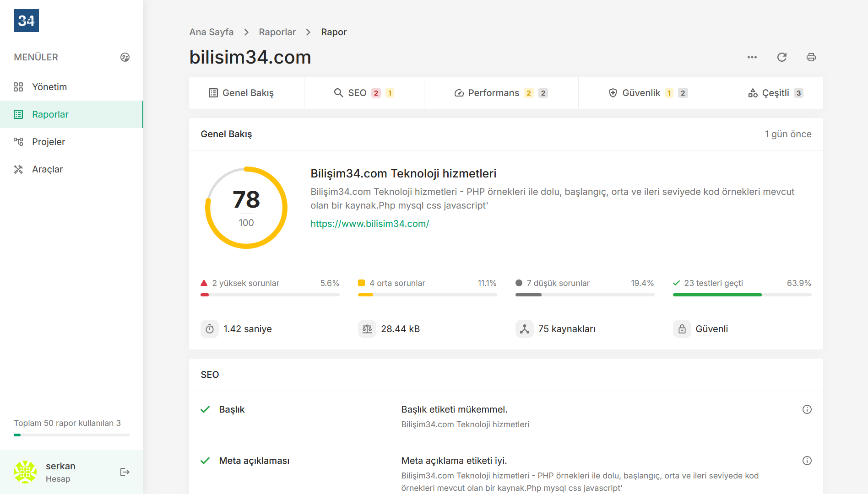This screenshot has width=868, height=494.
Task: Click 'Bilişim34.com Teknoloji hizmetleri' site title
Action: click(403, 173)
